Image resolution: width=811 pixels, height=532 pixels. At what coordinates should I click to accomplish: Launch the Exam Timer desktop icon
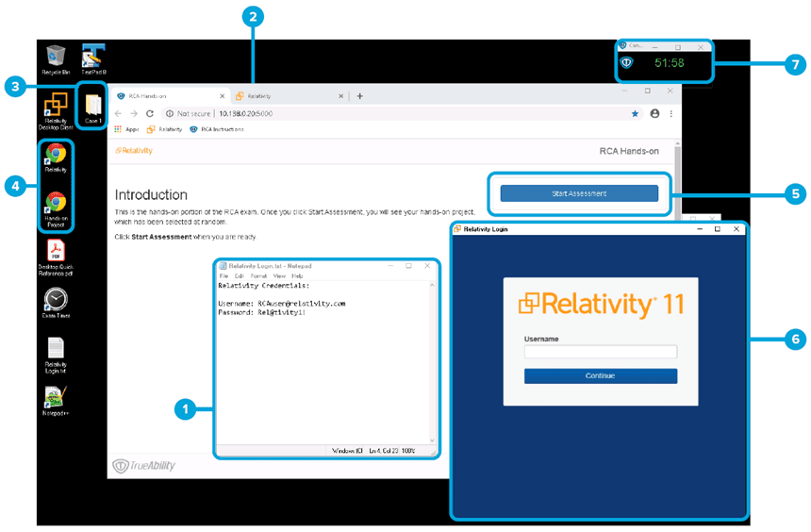click(56, 304)
